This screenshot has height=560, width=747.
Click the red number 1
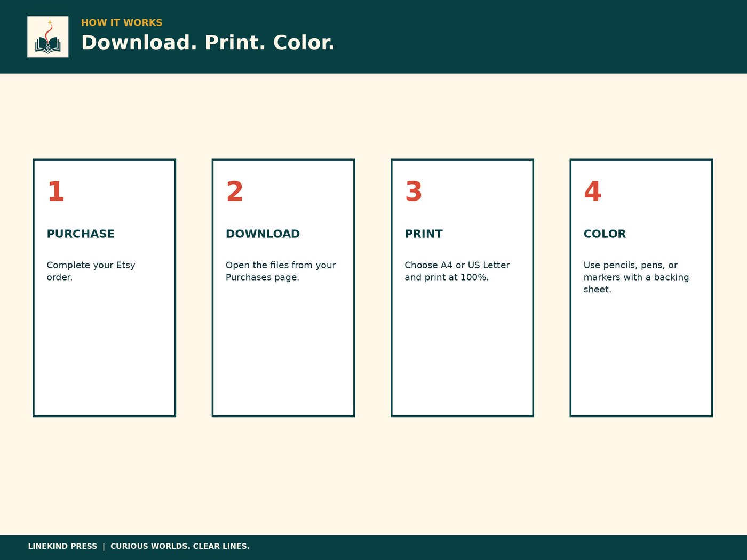click(x=56, y=191)
